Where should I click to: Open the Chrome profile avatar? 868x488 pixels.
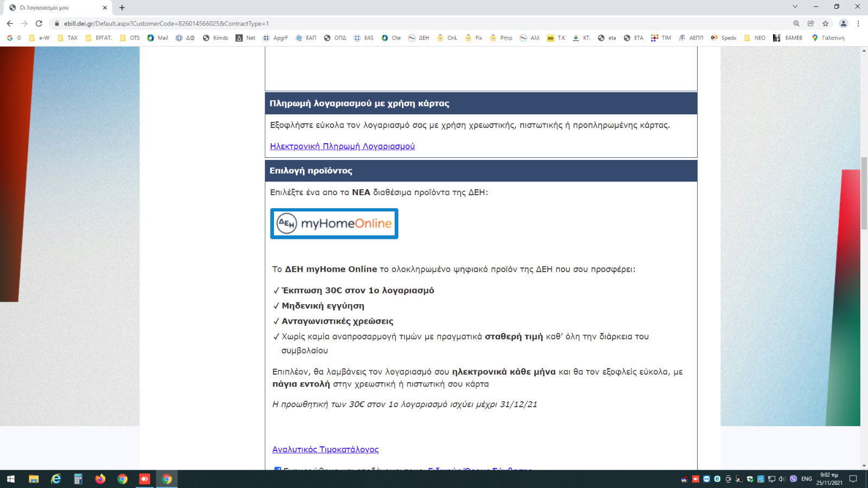tap(844, 23)
